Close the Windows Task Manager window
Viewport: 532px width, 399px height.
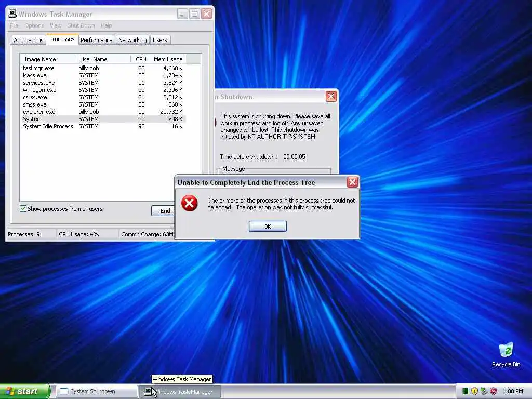pyautogui.click(x=207, y=14)
